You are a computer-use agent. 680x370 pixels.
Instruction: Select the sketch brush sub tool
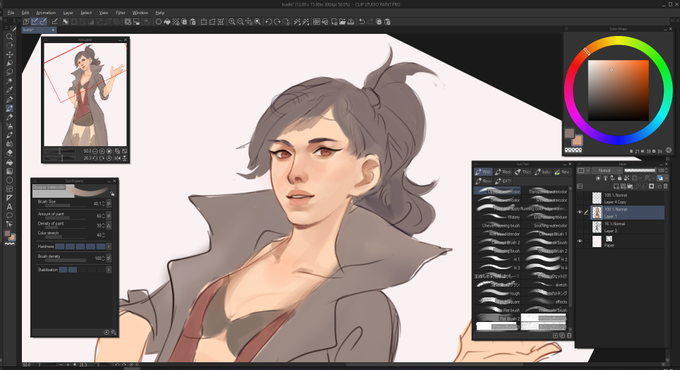[545, 285]
